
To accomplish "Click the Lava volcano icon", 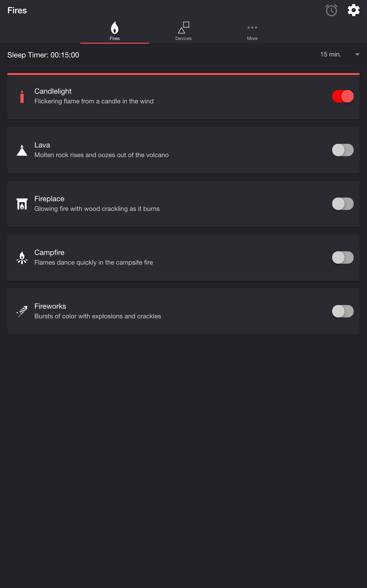I will coord(22,150).
